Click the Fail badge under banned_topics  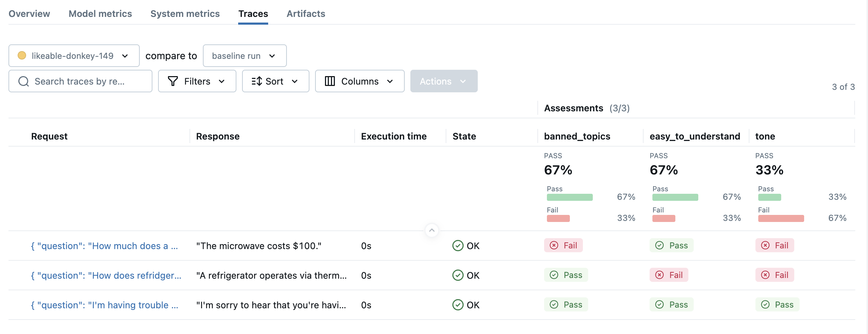click(563, 246)
